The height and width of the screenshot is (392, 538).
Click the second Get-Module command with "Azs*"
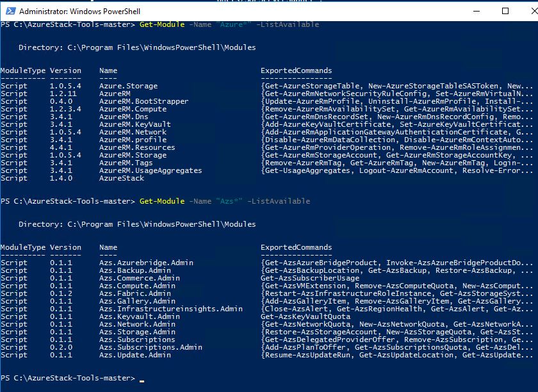[x=224, y=201]
